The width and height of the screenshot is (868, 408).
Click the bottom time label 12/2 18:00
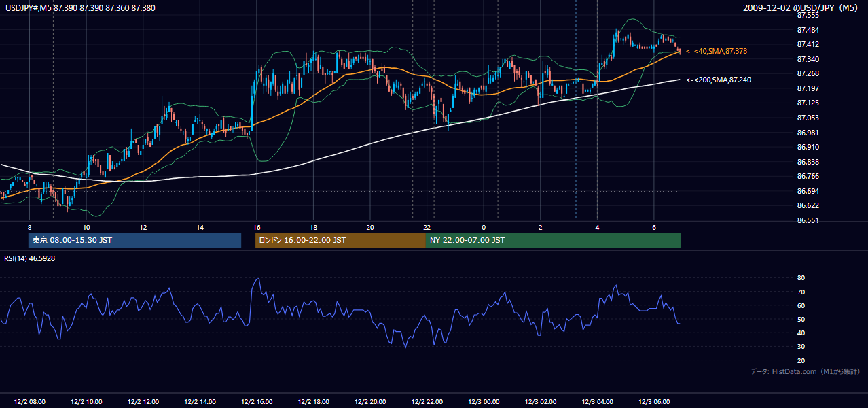pos(313,401)
